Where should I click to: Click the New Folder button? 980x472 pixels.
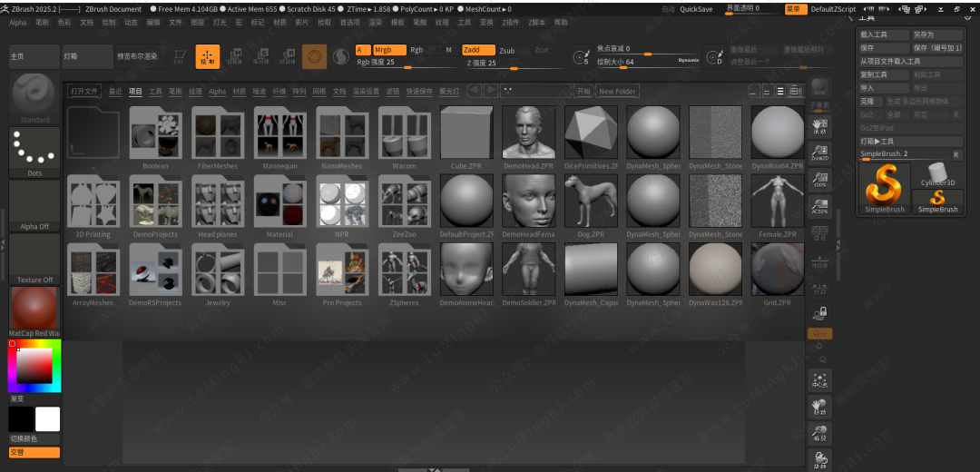pos(617,92)
